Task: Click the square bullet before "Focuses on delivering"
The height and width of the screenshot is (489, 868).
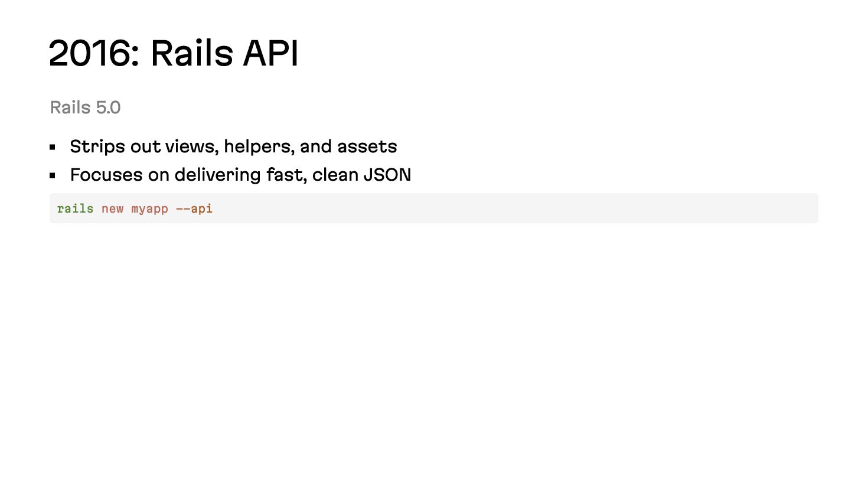Action: tap(53, 175)
